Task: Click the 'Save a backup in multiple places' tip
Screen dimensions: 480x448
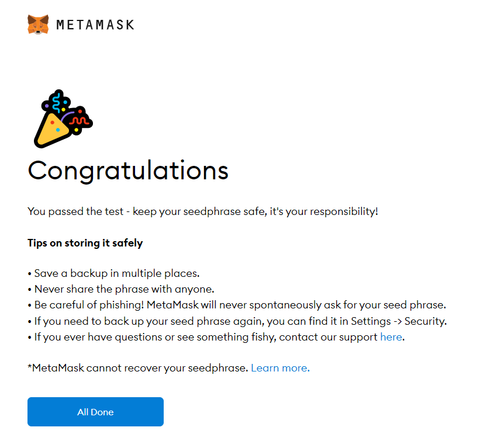Action: coord(117,273)
